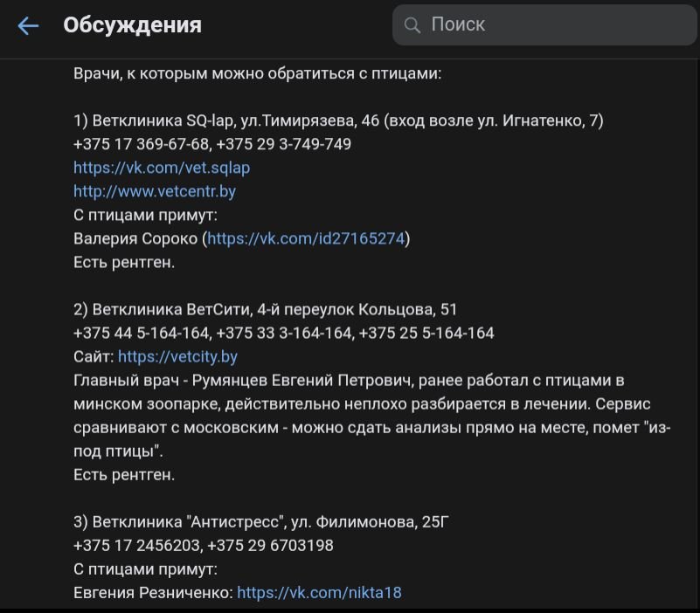Tap phone number +375 44 5-164-164
The height and width of the screenshot is (613, 700).
click(142, 333)
